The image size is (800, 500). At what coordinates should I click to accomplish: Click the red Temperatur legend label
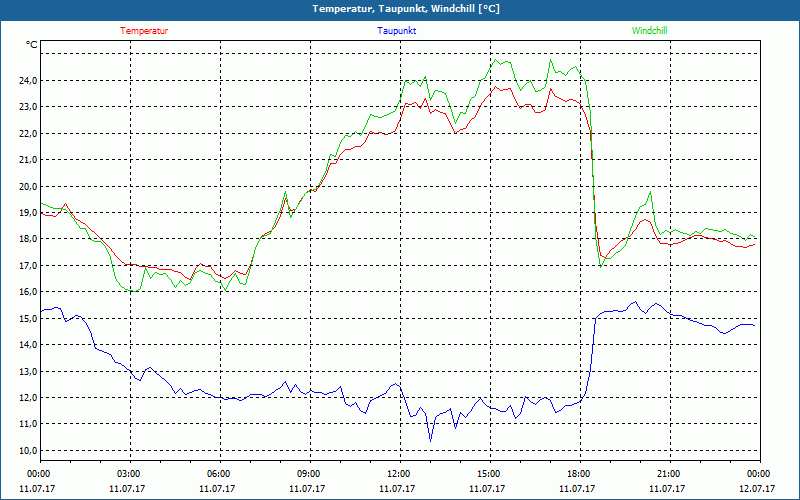(x=144, y=31)
